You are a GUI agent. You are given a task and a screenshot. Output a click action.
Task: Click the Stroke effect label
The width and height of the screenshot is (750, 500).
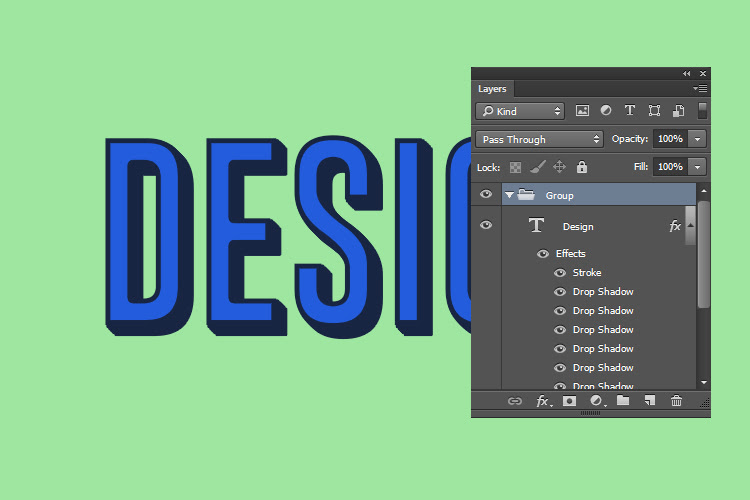click(587, 273)
